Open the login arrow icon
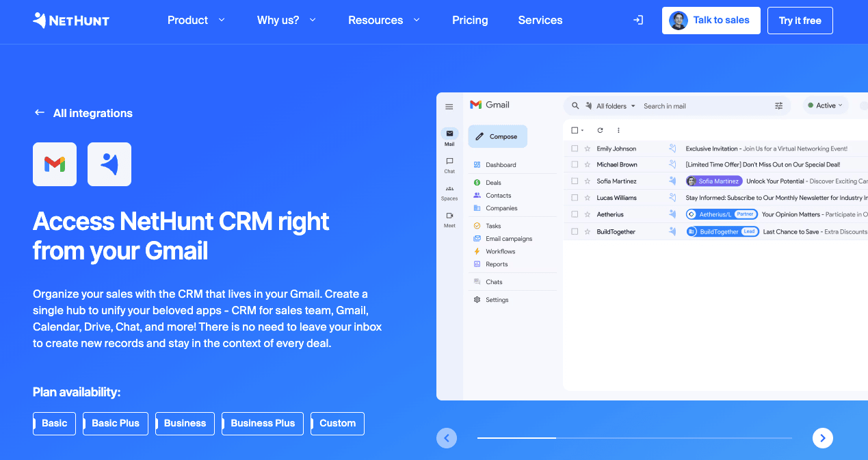The image size is (868, 460). point(638,21)
